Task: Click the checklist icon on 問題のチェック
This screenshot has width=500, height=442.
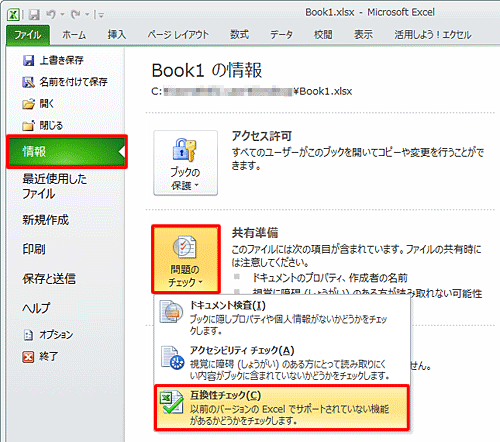Action: (x=185, y=247)
